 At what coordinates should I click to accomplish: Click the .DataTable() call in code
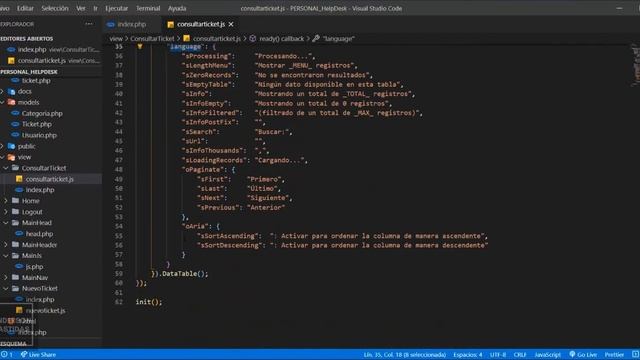(183, 274)
